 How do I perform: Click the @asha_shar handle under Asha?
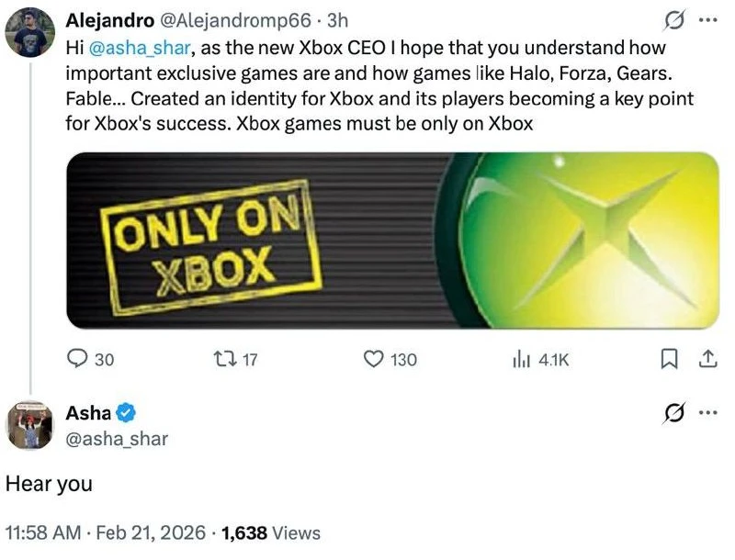117,439
